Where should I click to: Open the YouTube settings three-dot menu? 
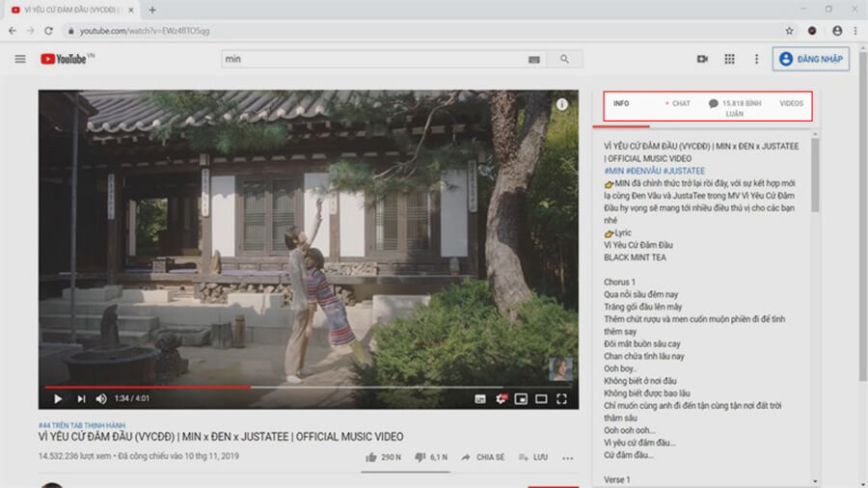coord(756,59)
